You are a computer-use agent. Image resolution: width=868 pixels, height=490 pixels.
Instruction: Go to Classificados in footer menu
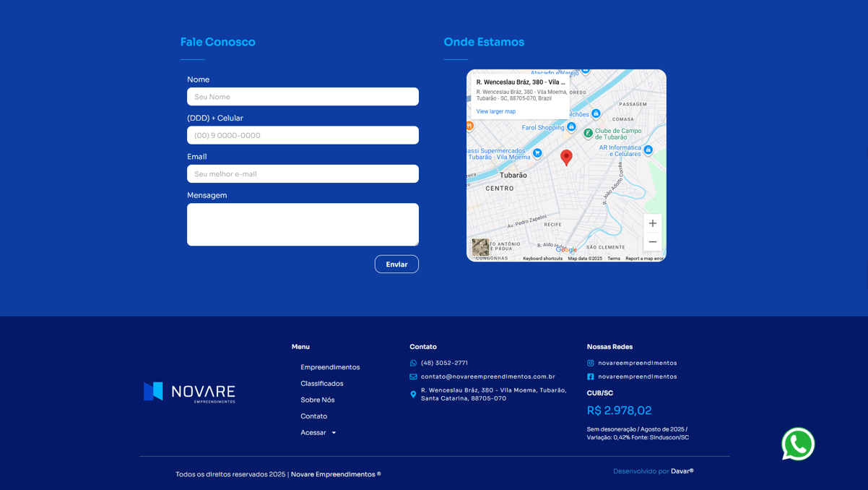(x=322, y=384)
